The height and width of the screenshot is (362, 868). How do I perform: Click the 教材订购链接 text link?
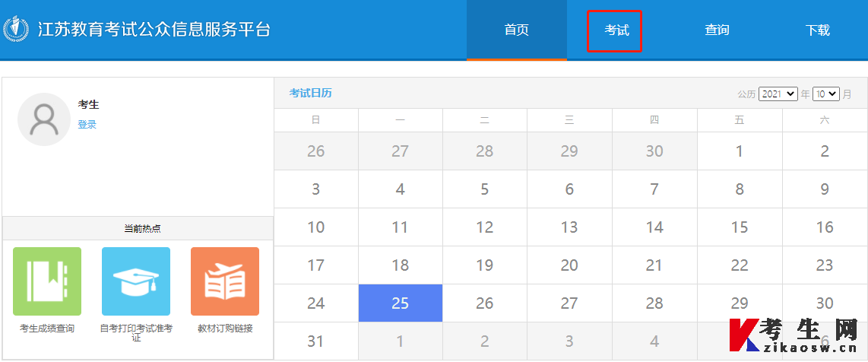click(225, 329)
